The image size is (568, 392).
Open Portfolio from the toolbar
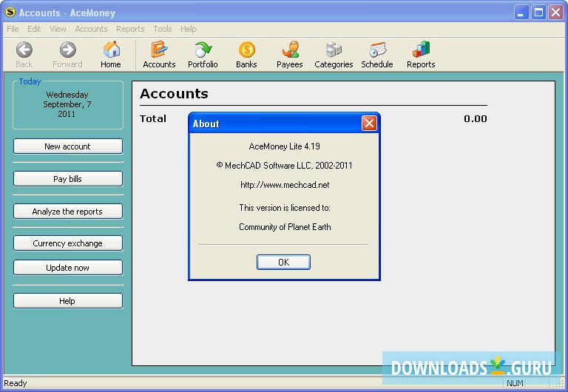[203, 50]
